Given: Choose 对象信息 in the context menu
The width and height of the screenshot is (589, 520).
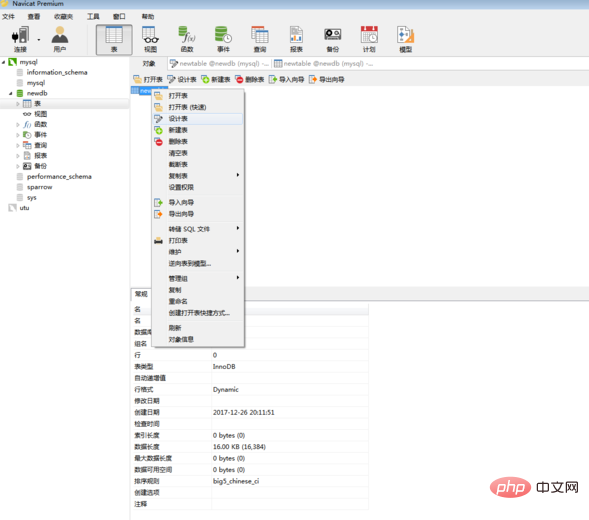Looking at the screenshot, I should pos(198,339).
